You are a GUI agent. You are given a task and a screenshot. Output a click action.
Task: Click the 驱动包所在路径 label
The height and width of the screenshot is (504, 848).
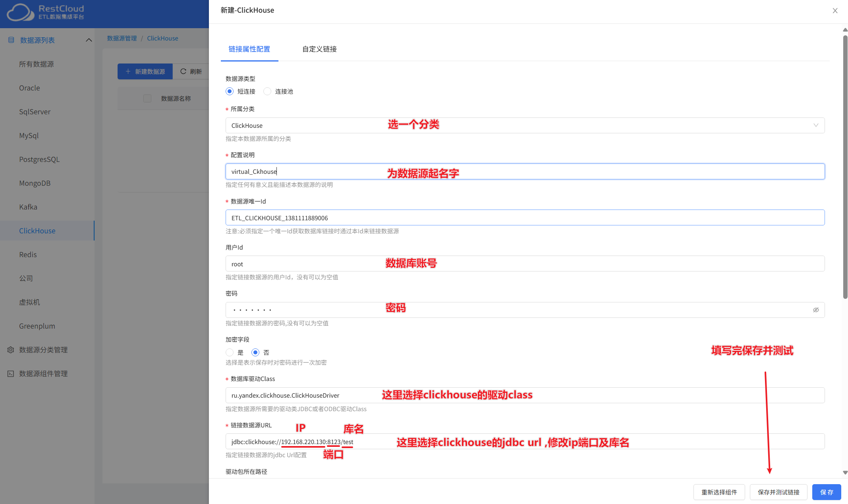pos(246,471)
